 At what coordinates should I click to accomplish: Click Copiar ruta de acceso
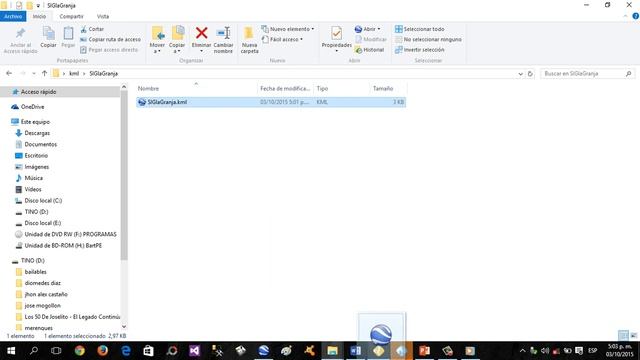(111, 39)
